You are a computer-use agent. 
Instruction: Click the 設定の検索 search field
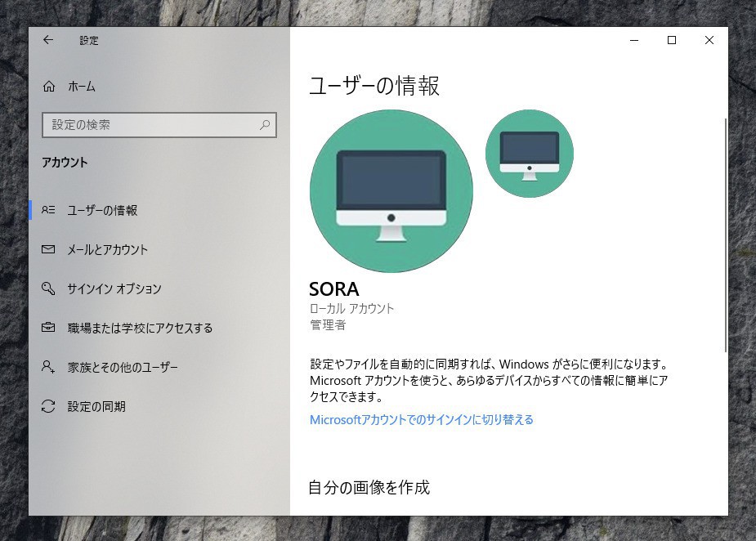point(159,125)
